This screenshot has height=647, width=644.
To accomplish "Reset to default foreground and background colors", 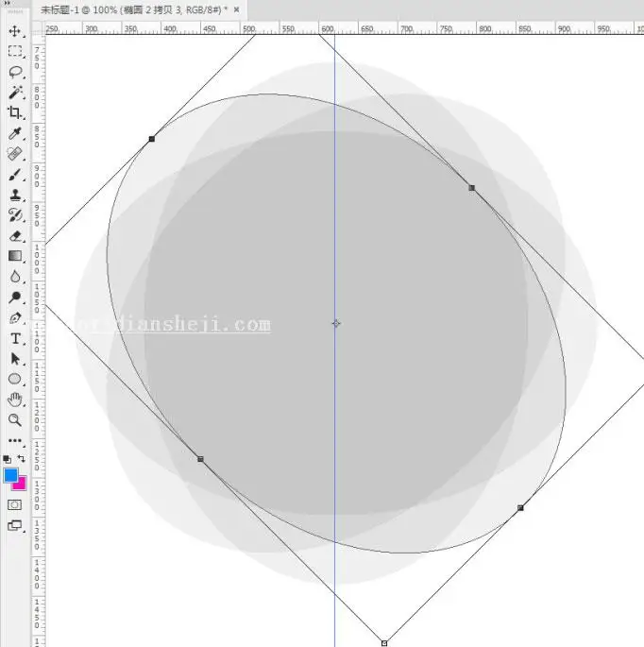I will point(7,459).
